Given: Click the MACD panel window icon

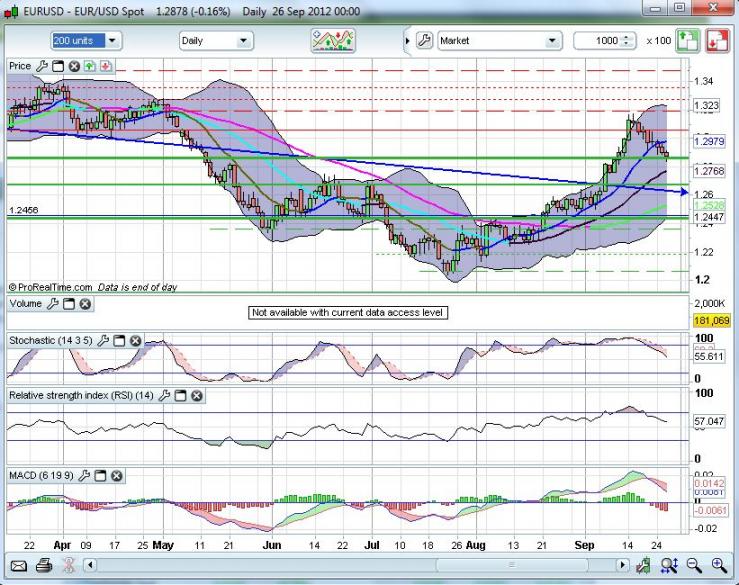Looking at the screenshot, I should coord(100,476).
